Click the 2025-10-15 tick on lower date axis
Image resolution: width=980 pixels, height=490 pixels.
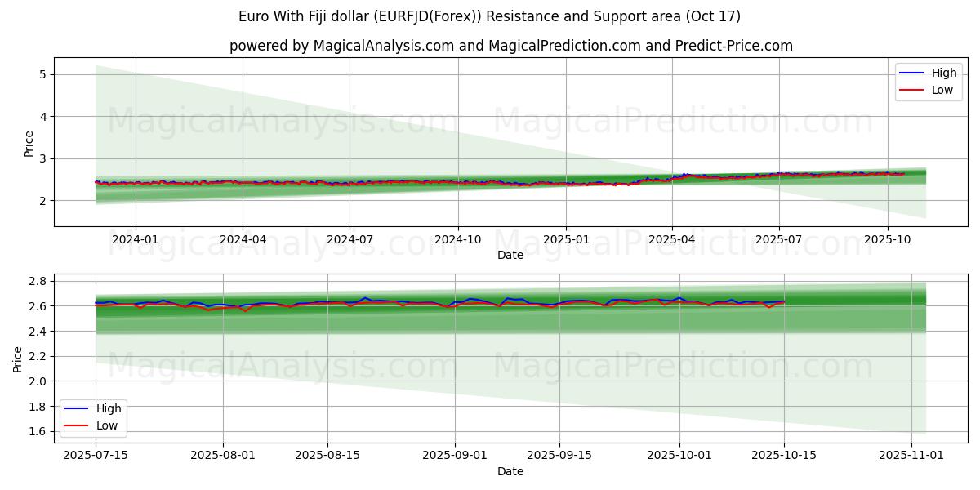[784, 456]
